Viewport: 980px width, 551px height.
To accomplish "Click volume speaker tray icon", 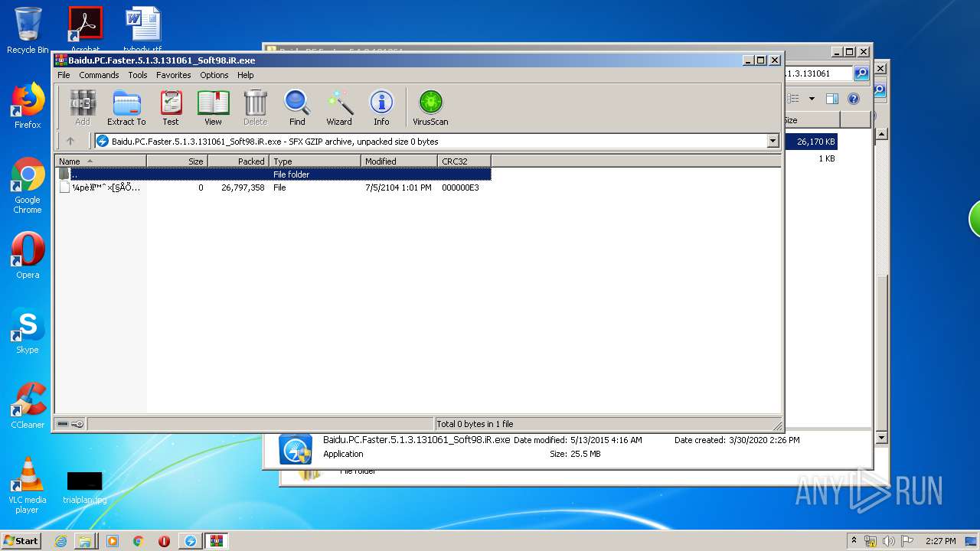I will (889, 541).
